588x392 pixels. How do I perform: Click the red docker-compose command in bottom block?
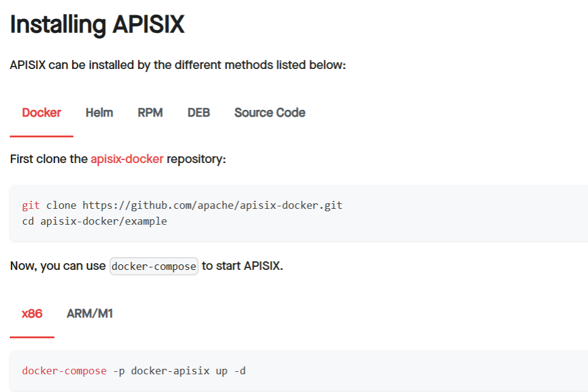(64, 371)
